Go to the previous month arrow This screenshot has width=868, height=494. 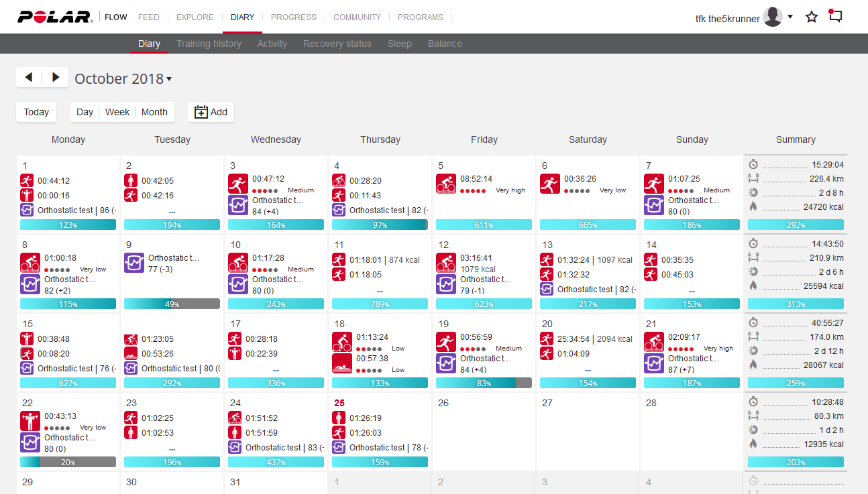click(29, 78)
